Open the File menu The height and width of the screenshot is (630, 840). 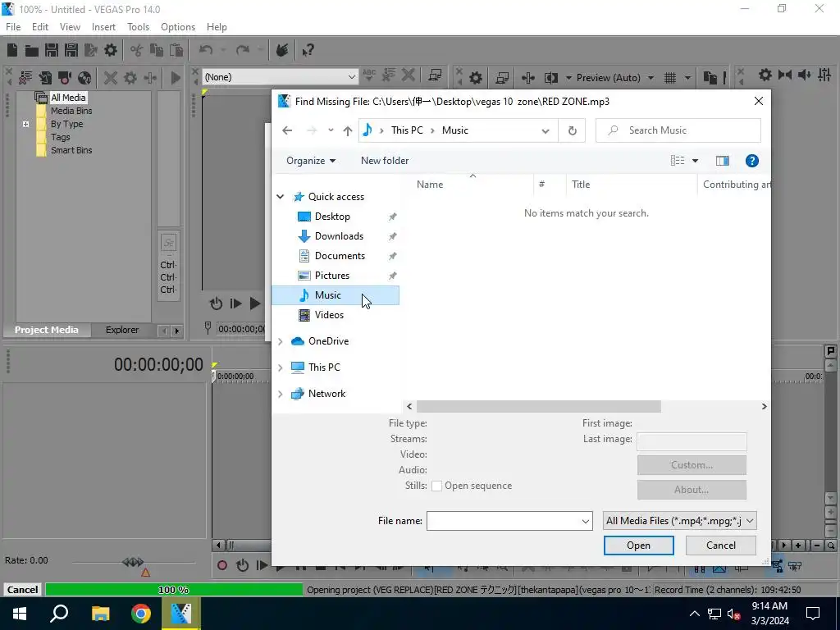click(13, 27)
